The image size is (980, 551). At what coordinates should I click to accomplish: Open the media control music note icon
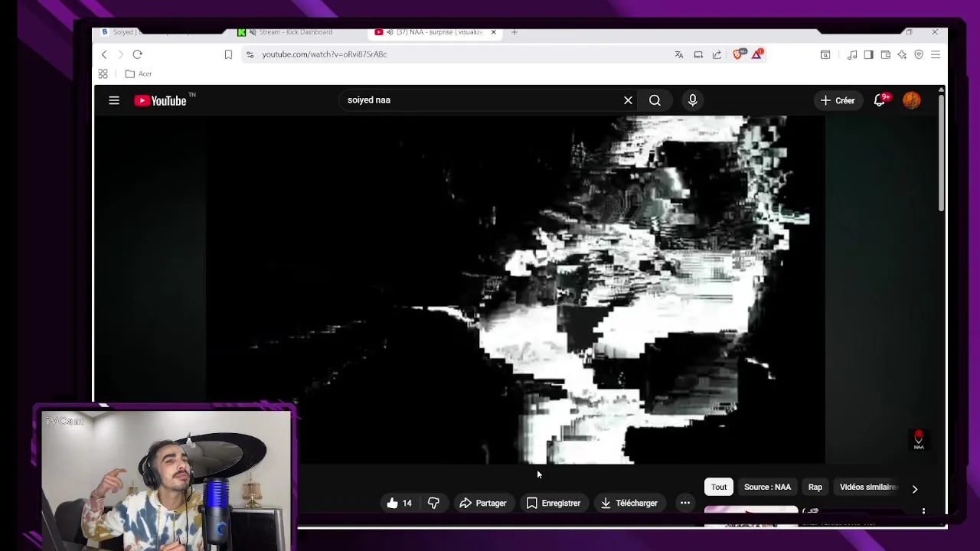(x=852, y=54)
